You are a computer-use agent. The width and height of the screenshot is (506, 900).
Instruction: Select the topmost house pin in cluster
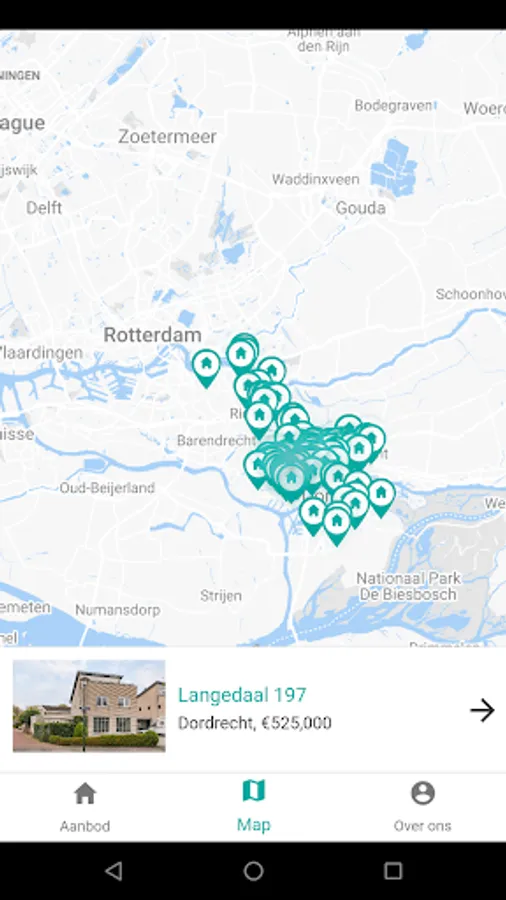tap(242, 351)
